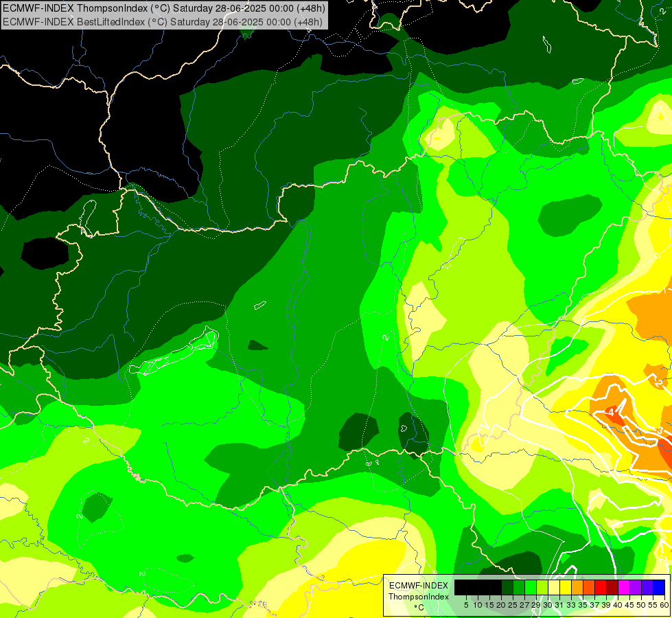This screenshot has width=672, height=618.
Task: Click the -3 lifted index contour label
Action: point(659,430)
